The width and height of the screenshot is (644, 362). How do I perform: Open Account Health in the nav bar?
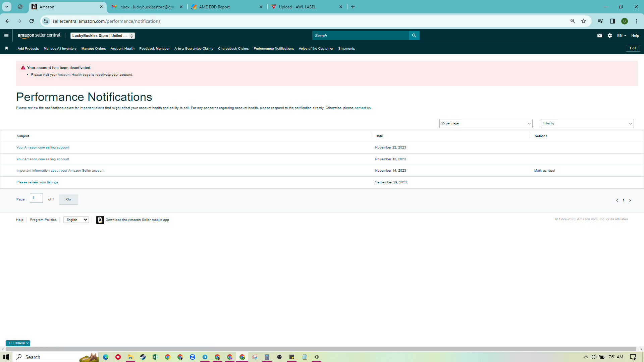(122, 49)
